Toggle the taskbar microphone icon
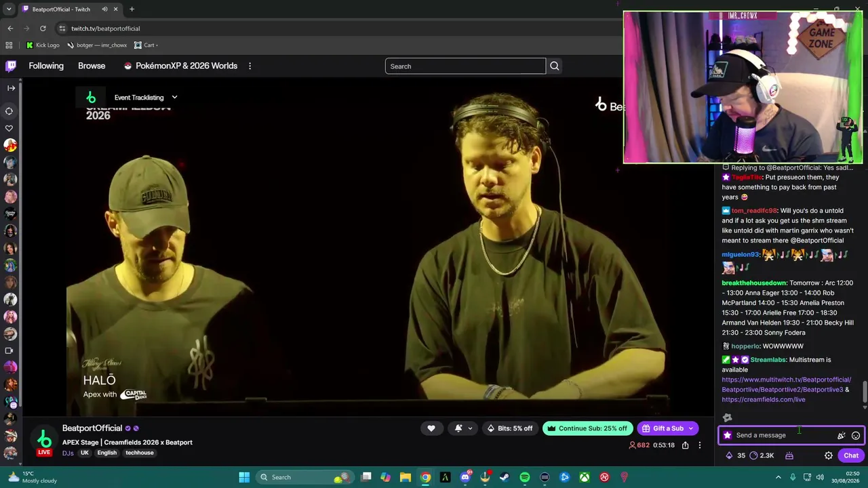This screenshot has height=488, width=868. click(793, 477)
